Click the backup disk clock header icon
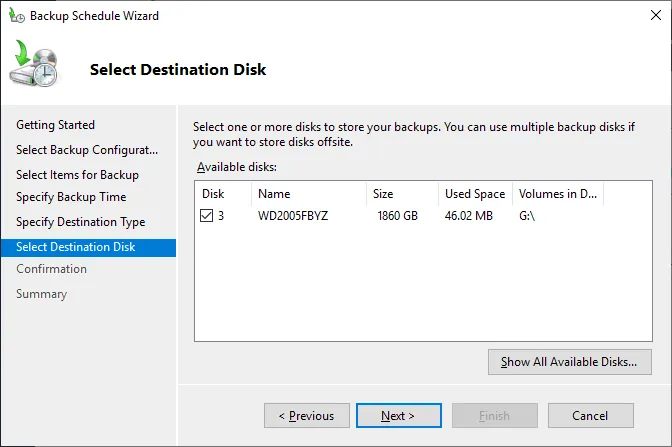This screenshot has height=447, width=672. click(35, 68)
